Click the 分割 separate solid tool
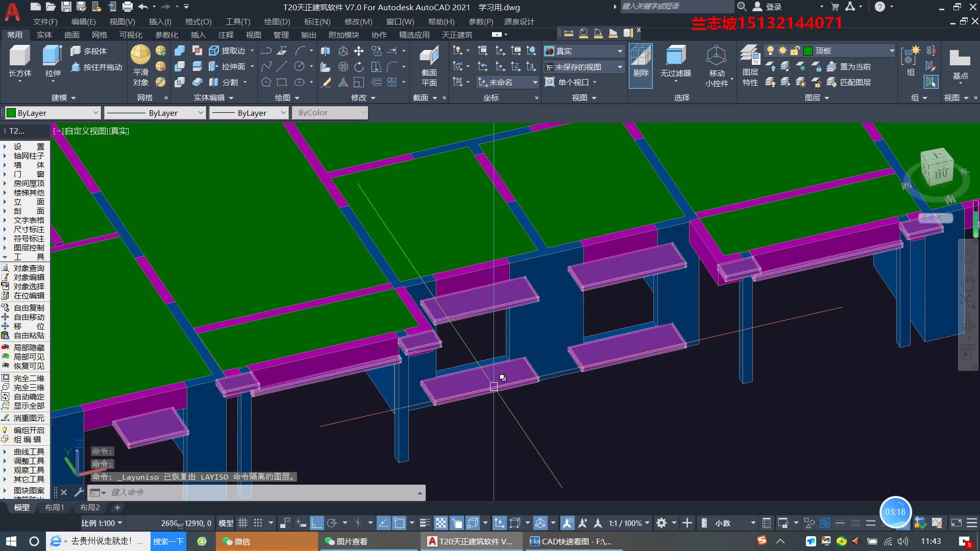Viewport: 980px width, 551px height. point(224,82)
